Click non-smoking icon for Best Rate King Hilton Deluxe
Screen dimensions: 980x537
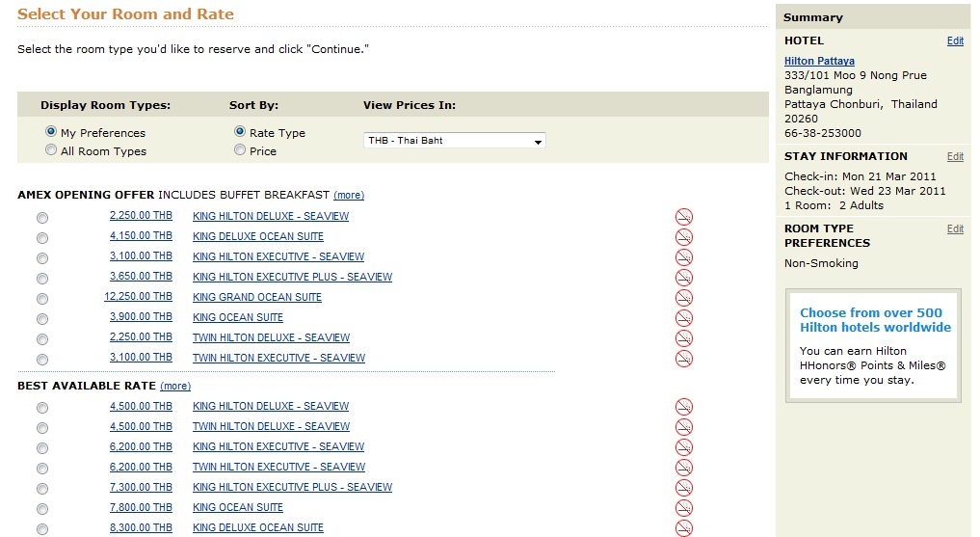pos(684,406)
